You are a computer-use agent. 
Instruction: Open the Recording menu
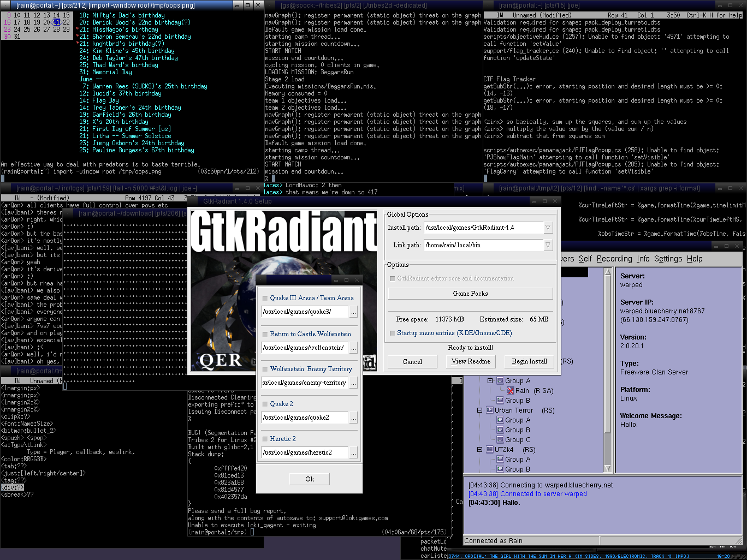tap(614, 259)
